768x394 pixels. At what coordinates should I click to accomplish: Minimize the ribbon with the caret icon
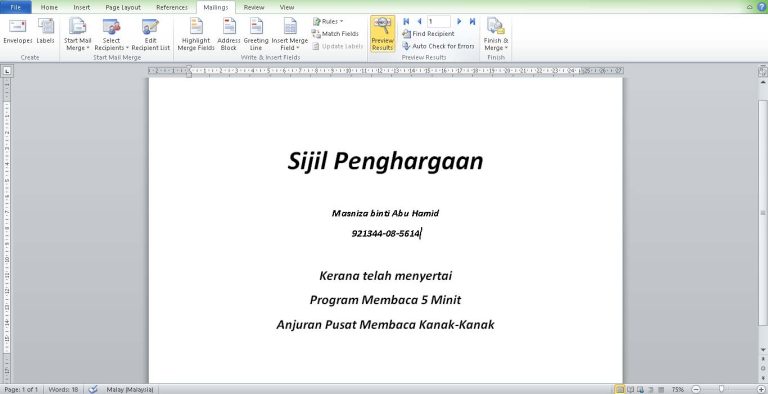point(749,7)
